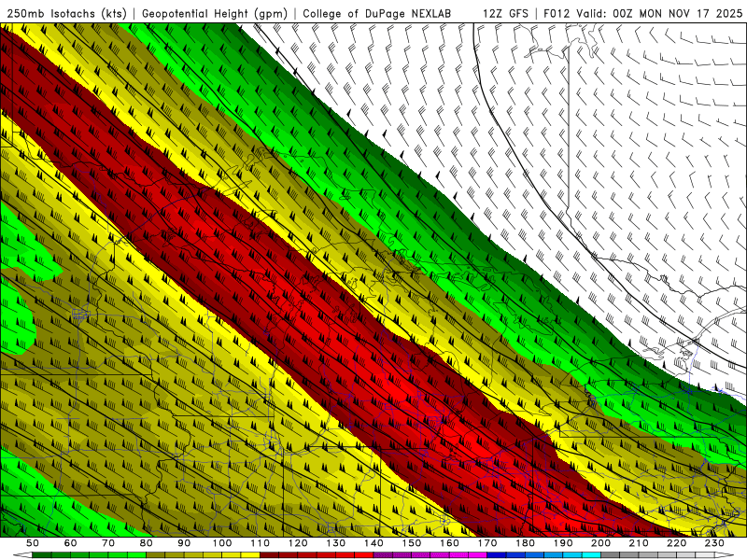Click the 100 knot scale label
The width and height of the screenshot is (747, 560).
[222, 543]
